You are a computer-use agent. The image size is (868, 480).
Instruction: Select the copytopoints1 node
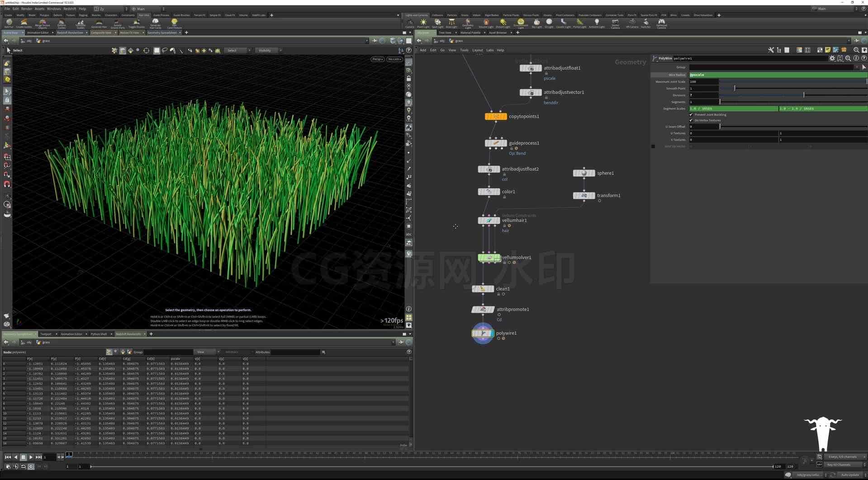coord(496,117)
